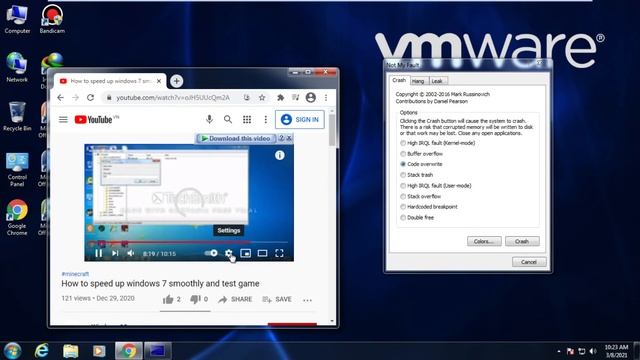Image resolution: width=640 pixels, height=360 pixels.
Task: Toggle the autoplay switch in the player
Action: tap(211, 253)
